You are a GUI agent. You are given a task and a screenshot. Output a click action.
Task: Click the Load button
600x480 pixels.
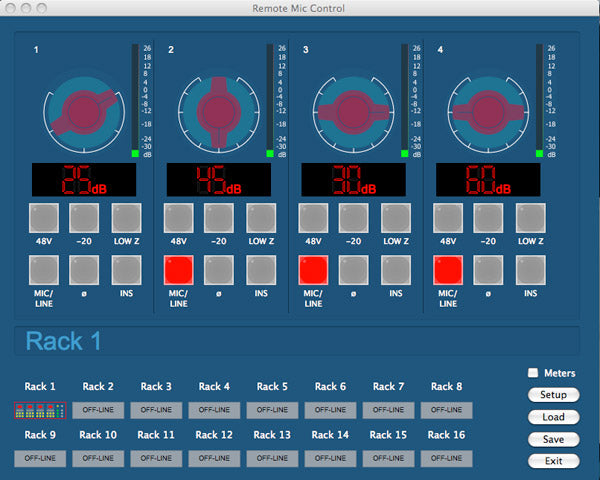(x=553, y=417)
